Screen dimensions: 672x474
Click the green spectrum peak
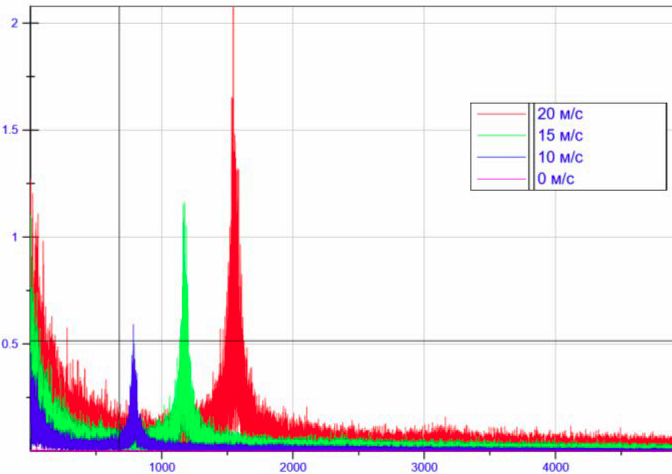(x=184, y=321)
